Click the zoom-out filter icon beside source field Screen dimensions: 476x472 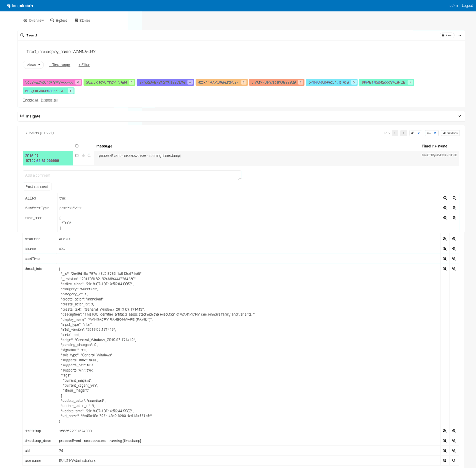454,249
